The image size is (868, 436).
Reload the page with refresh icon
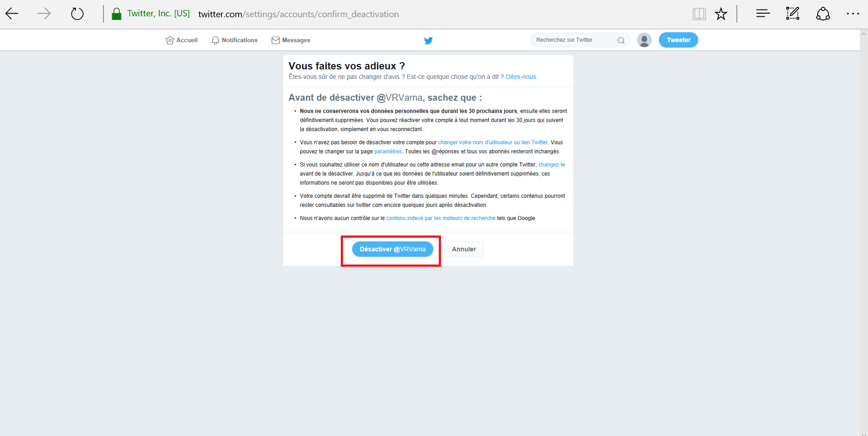(x=77, y=14)
